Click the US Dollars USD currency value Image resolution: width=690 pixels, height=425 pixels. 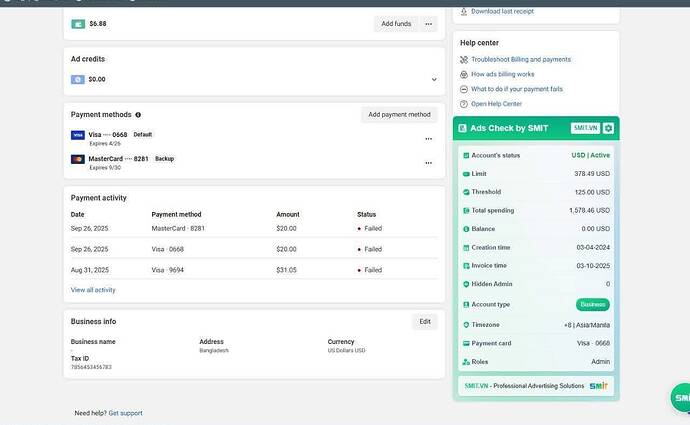(346, 351)
